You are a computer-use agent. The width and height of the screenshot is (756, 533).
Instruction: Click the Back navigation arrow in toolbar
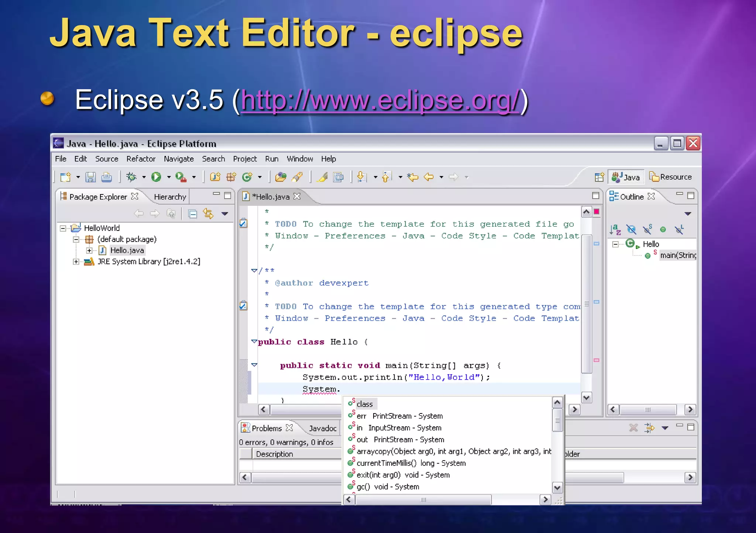click(429, 177)
